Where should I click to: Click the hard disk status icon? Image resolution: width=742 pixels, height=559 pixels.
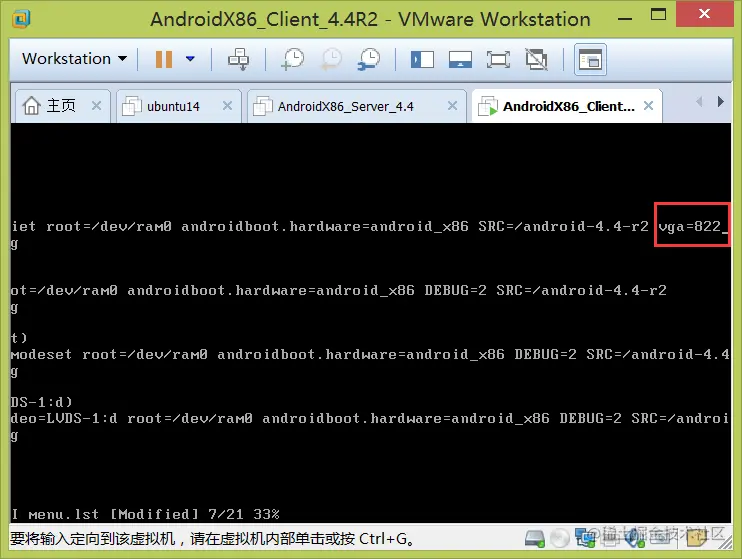tap(535, 538)
